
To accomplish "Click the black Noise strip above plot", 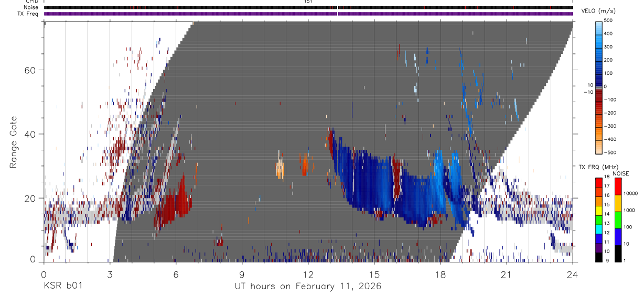I will tap(308, 7).
